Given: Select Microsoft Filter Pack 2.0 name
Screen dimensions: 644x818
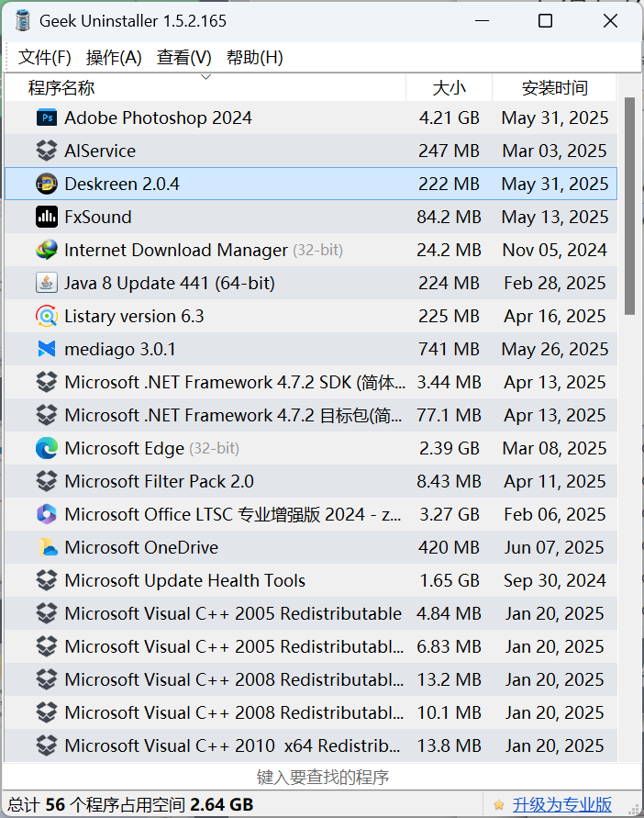Looking at the screenshot, I should click(159, 481).
